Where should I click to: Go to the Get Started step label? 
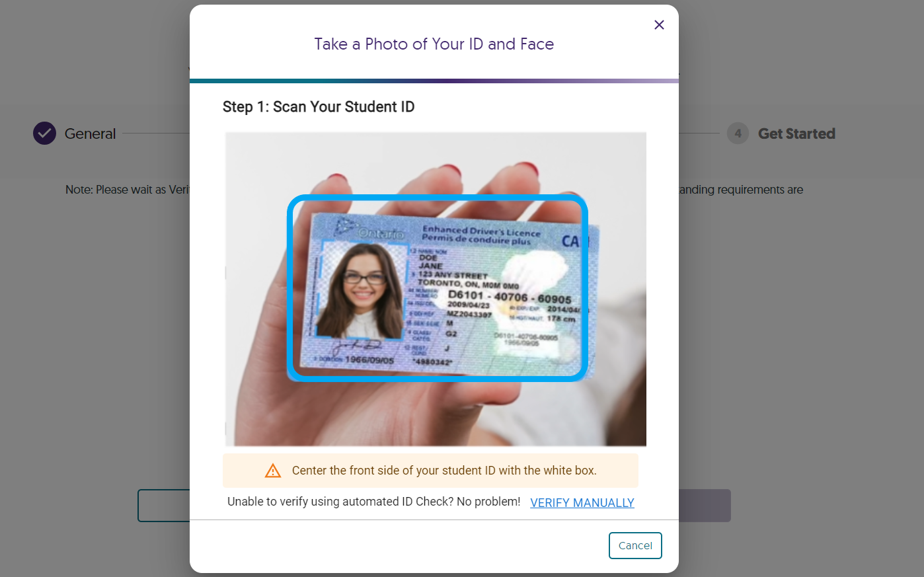[796, 134]
